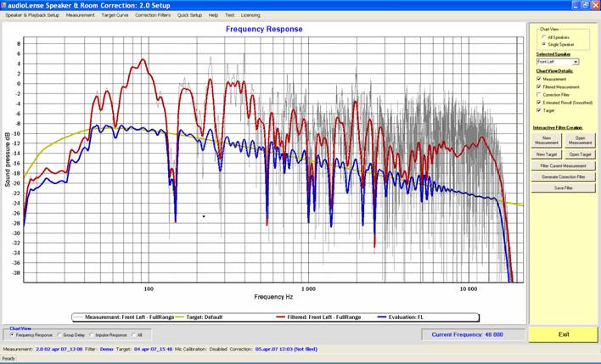Select the Single Speaker chart view option
Image resolution: width=601 pixels, height=364 pixels.
[543, 44]
